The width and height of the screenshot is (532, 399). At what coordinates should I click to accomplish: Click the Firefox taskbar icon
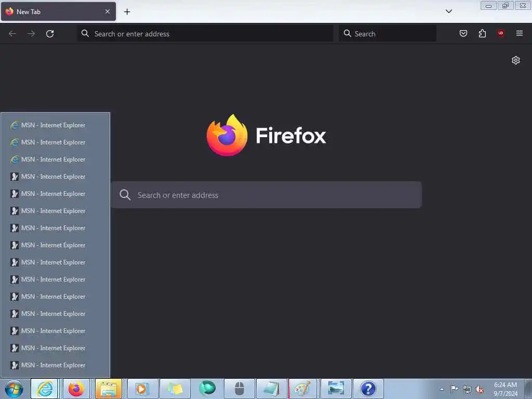pyautogui.click(x=76, y=389)
